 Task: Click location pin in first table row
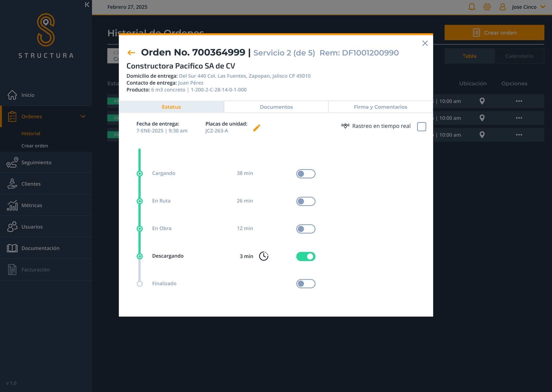pyautogui.click(x=482, y=101)
